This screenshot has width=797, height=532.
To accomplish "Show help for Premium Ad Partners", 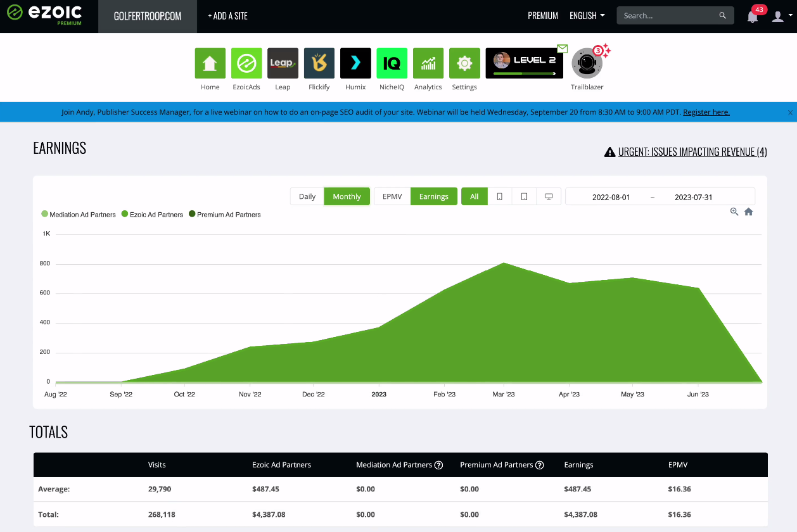I will pos(540,465).
